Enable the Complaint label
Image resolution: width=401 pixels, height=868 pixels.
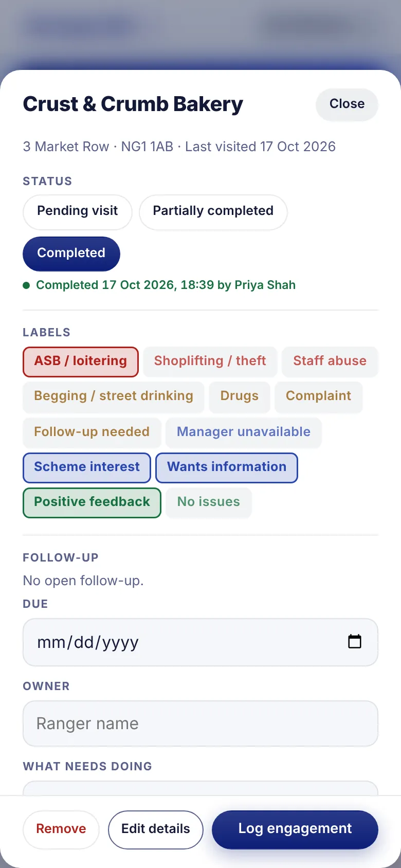click(x=319, y=396)
